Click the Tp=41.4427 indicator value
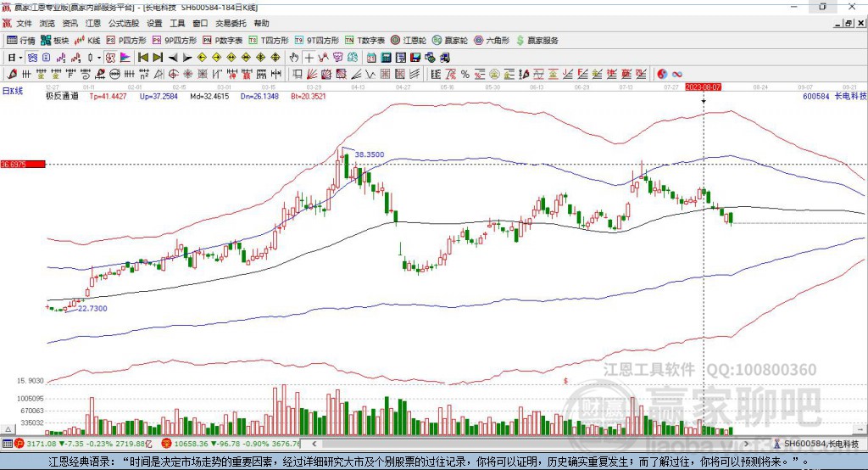868x470 pixels. point(108,96)
